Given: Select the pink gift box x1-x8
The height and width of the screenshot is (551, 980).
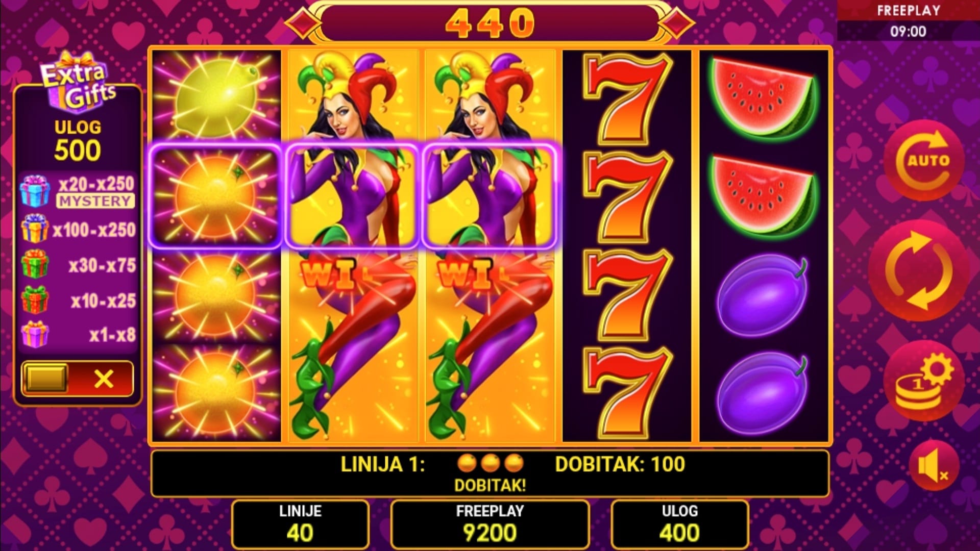Looking at the screenshot, I should (35, 334).
